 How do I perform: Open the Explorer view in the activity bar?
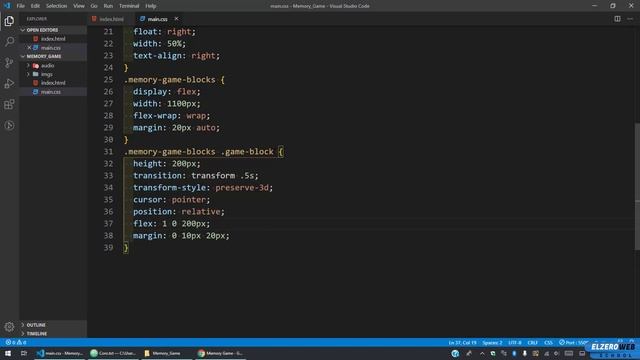coord(9,21)
